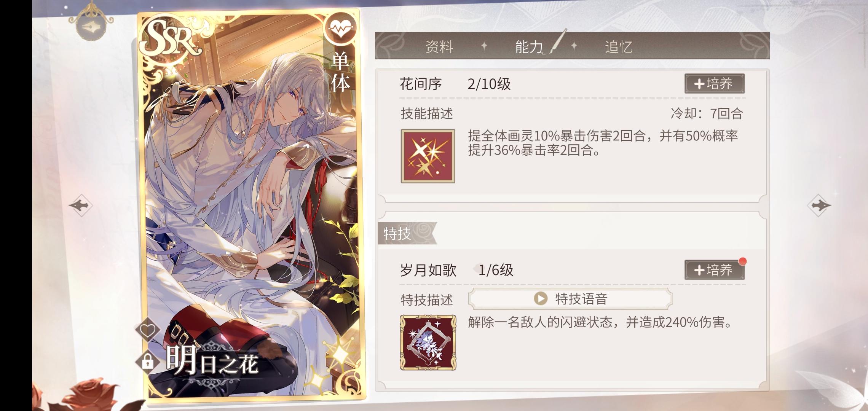Image resolution: width=868 pixels, height=411 pixels.
Task: Switch to the 追忆 tab
Action: pos(619,46)
